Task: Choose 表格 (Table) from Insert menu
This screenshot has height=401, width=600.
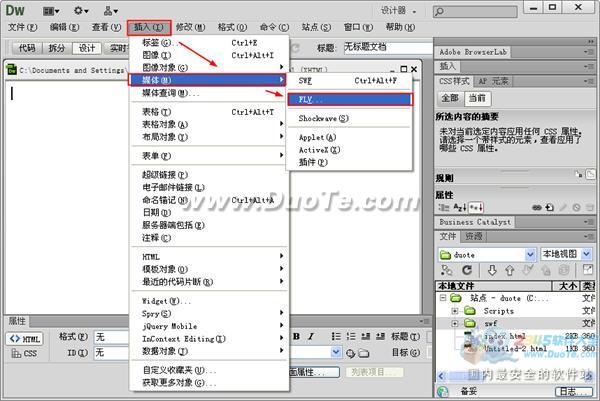Action: point(209,112)
